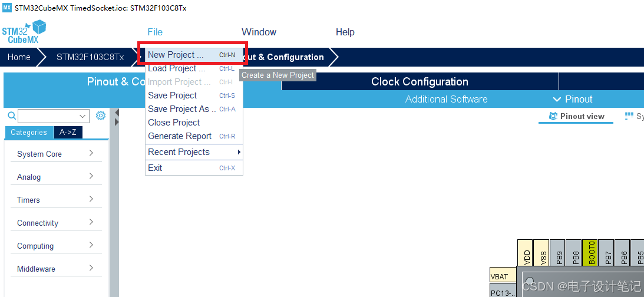
Task: Click the VSS pin on chip
Action: pos(541,253)
